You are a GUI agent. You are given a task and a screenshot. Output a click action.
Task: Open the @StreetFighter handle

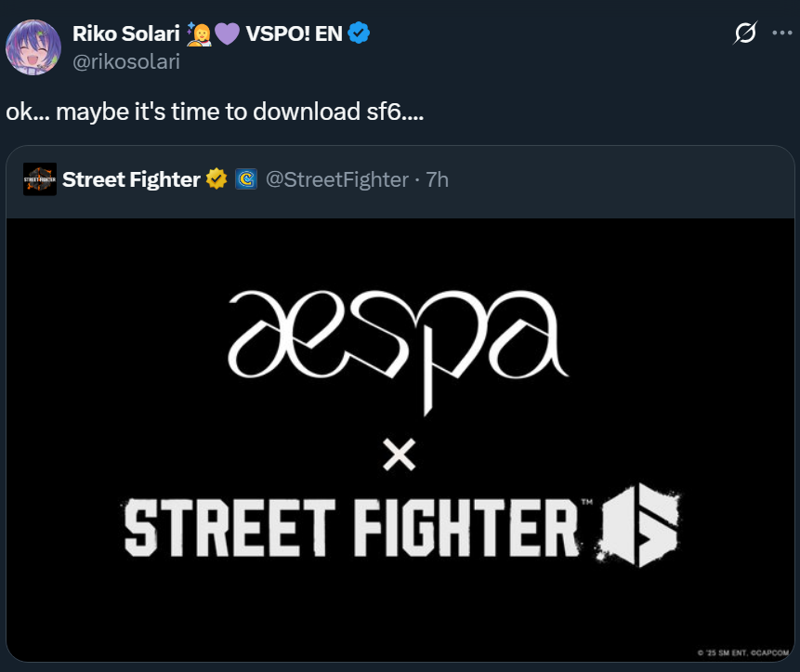coord(337,178)
